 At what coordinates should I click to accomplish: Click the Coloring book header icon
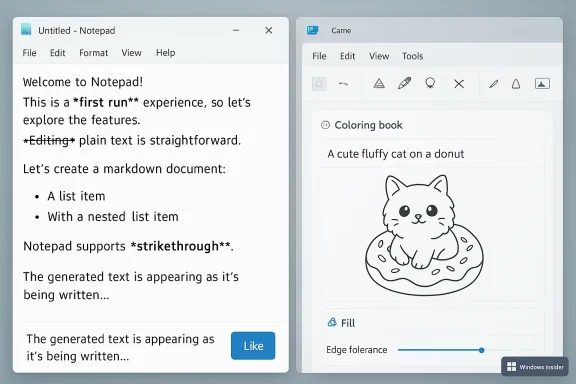[325, 125]
